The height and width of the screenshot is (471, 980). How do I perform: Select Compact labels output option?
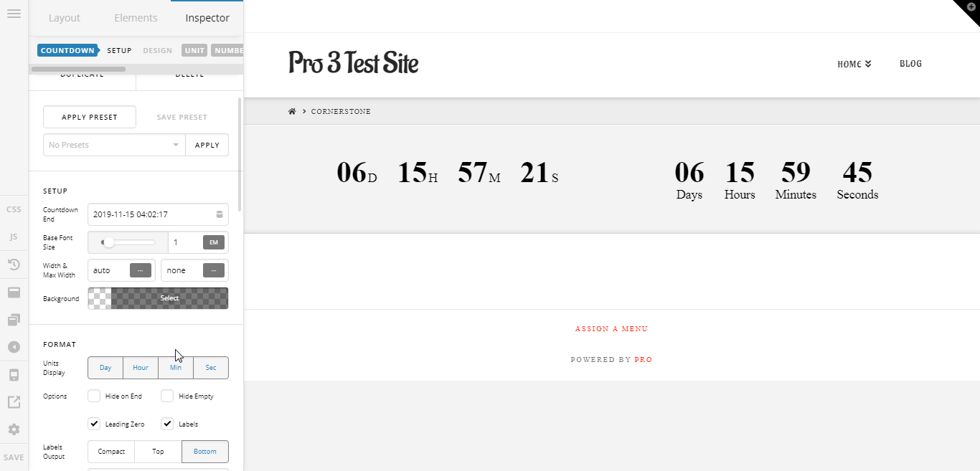point(111,452)
